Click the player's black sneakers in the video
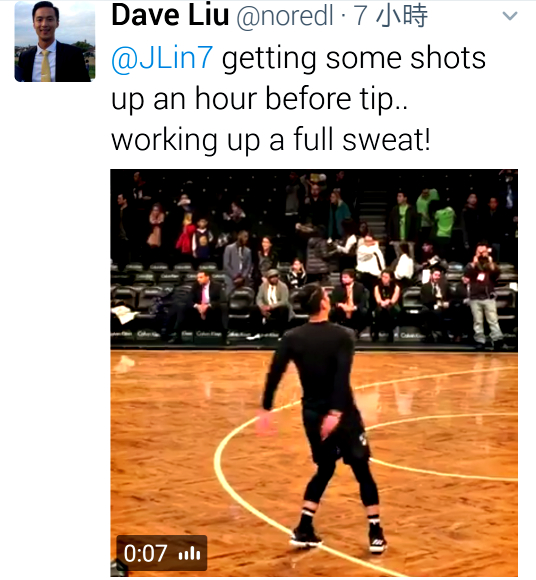 click(338, 538)
